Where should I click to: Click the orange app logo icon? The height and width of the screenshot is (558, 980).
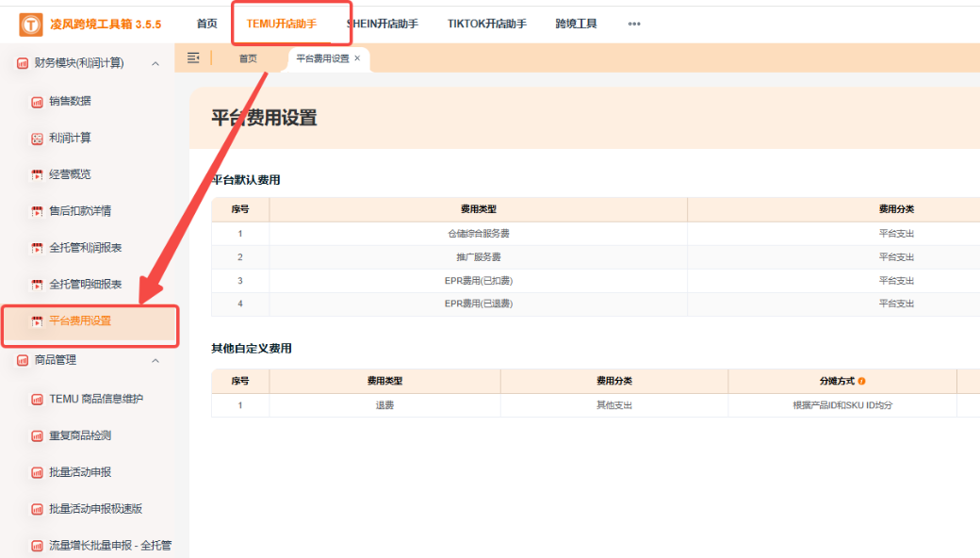click(30, 25)
